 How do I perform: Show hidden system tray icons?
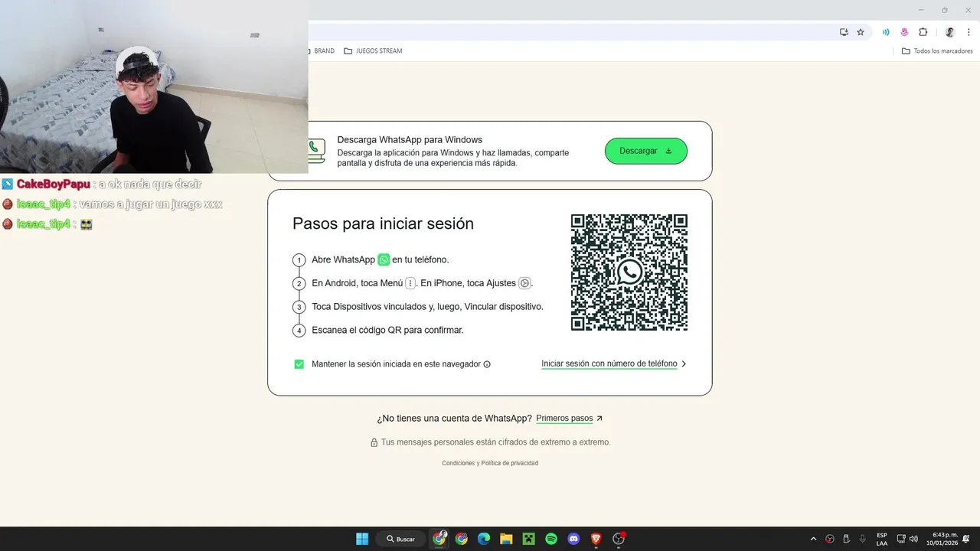pos(813,539)
